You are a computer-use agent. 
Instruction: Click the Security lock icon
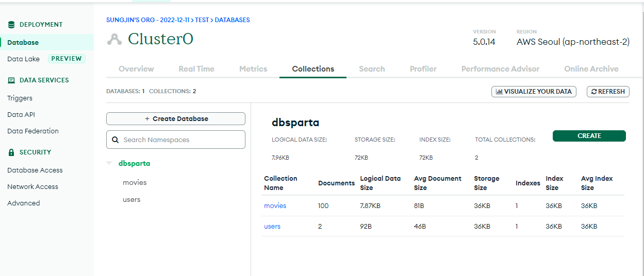11,152
